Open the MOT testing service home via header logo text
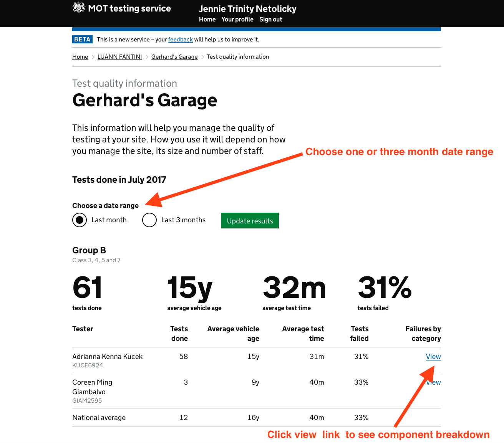 click(x=129, y=8)
